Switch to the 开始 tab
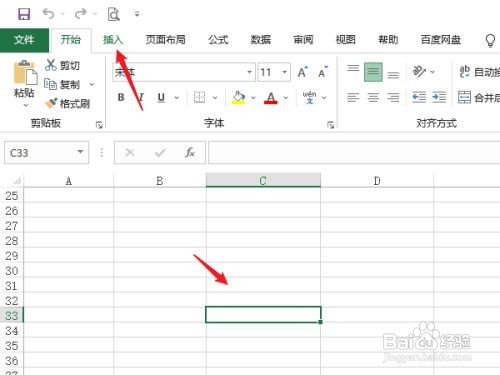 70,40
